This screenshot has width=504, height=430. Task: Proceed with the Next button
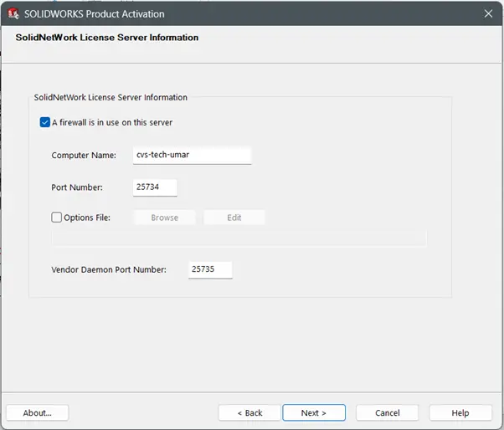point(314,412)
